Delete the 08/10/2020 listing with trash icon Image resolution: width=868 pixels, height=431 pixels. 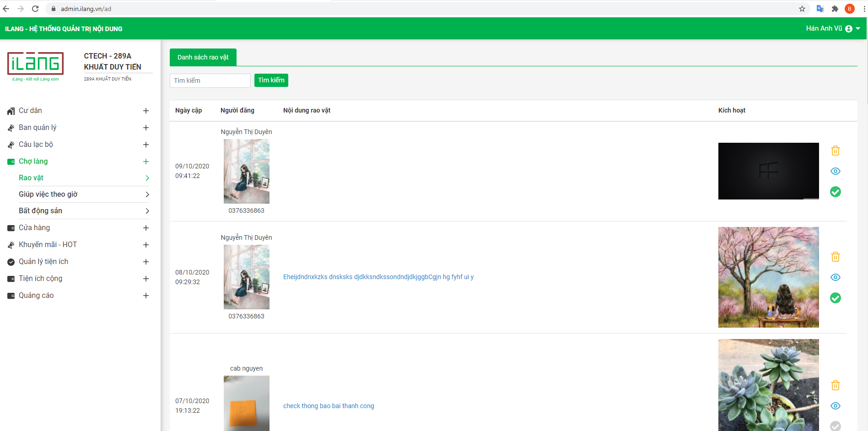click(835, 257)
